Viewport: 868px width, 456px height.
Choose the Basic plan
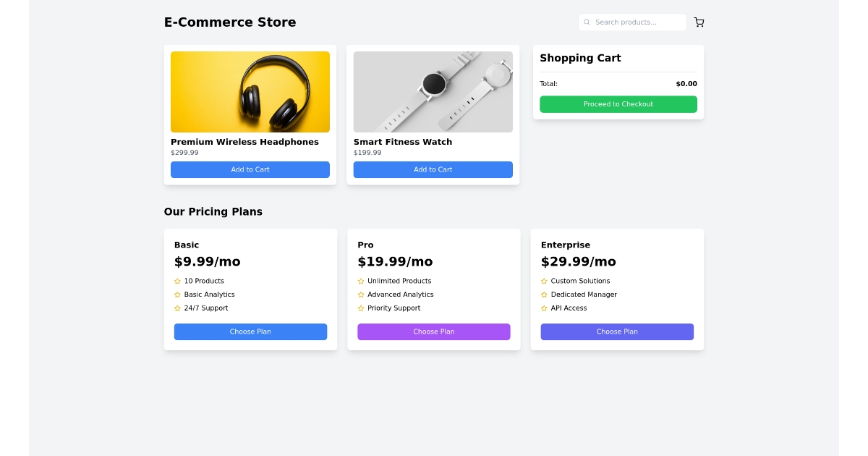(250, 332)
